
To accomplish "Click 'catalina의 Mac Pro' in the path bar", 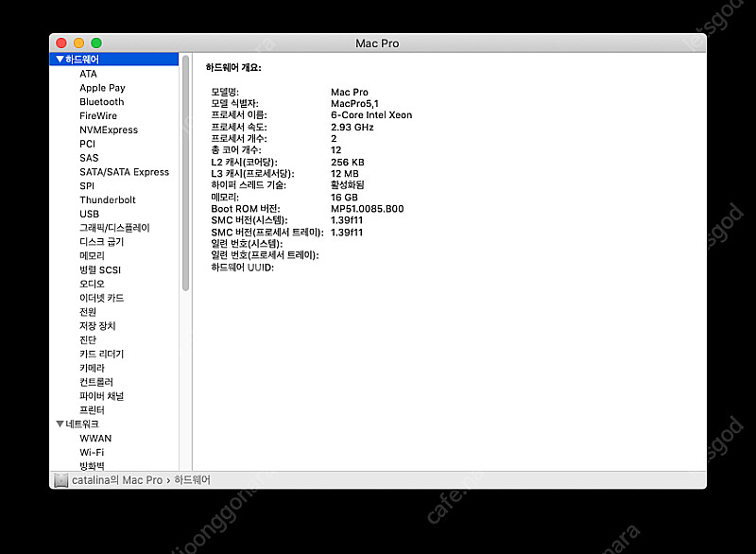I will (117, 480).
